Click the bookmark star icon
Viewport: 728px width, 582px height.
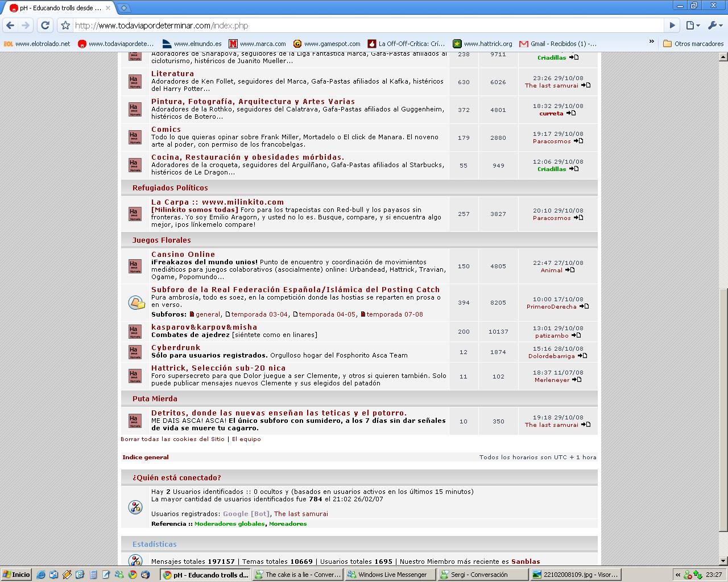[65, 26]
